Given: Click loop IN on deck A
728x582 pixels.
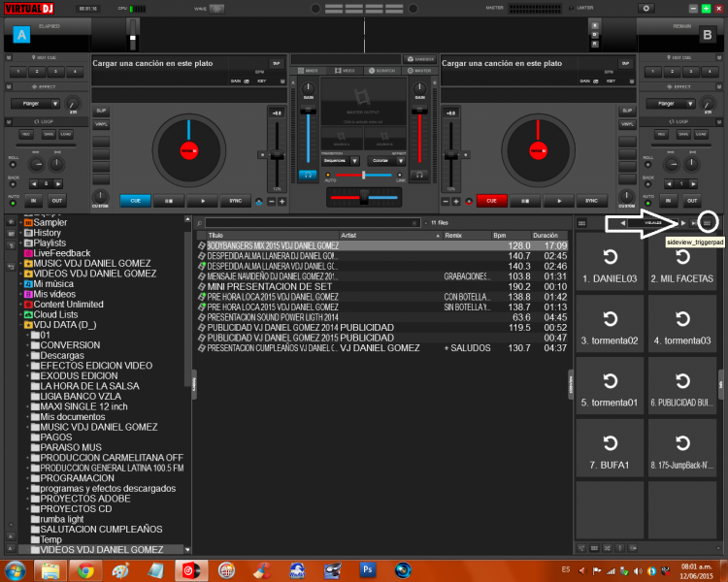Looking at the screenshot, I should [x=33, y=201].
